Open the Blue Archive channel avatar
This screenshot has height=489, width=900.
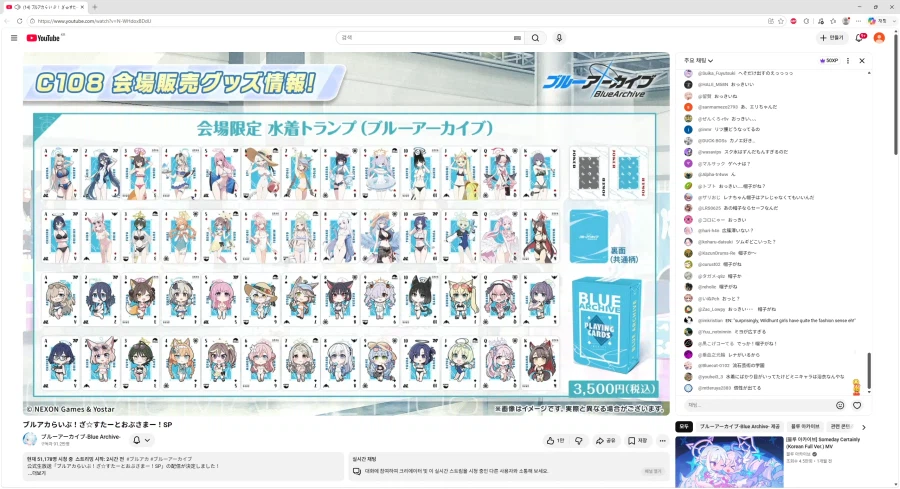[x=29, y=440]
